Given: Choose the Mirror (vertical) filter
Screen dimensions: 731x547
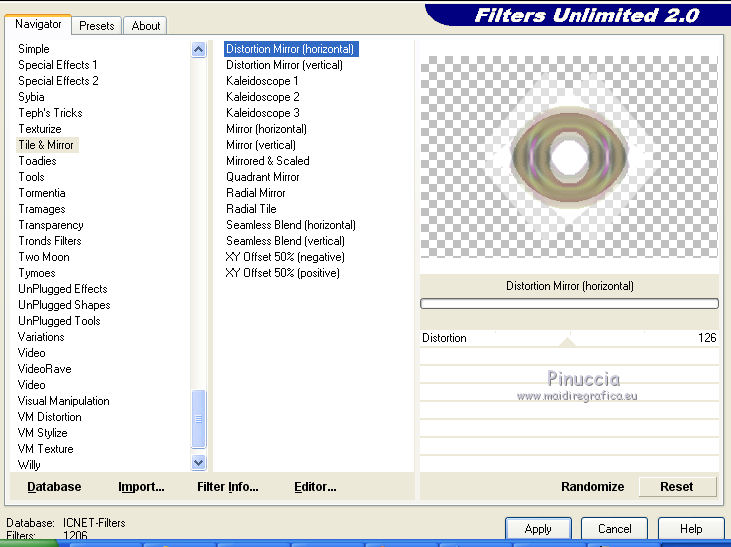Looking at the screenshot, I should point(261,145).
